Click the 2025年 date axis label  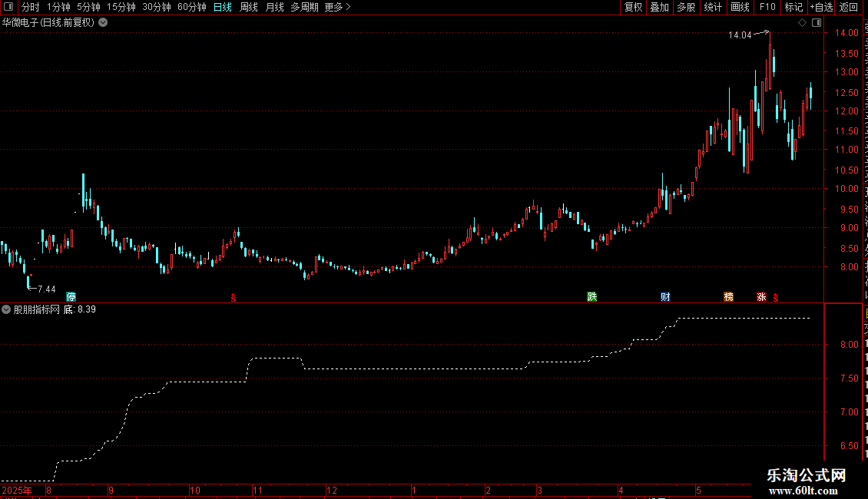(x=17, y=490)
